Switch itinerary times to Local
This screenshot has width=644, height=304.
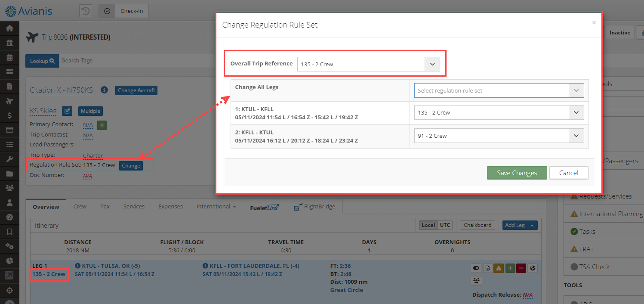click(x=428, y=225)
